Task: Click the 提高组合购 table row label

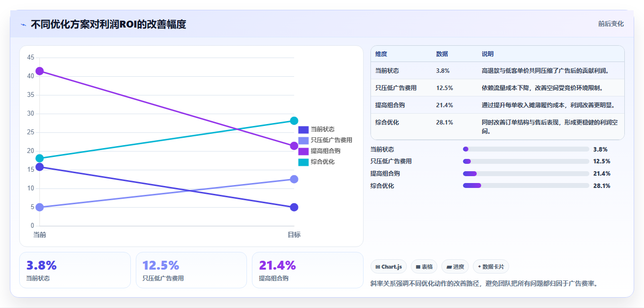Action: [390, 105]
